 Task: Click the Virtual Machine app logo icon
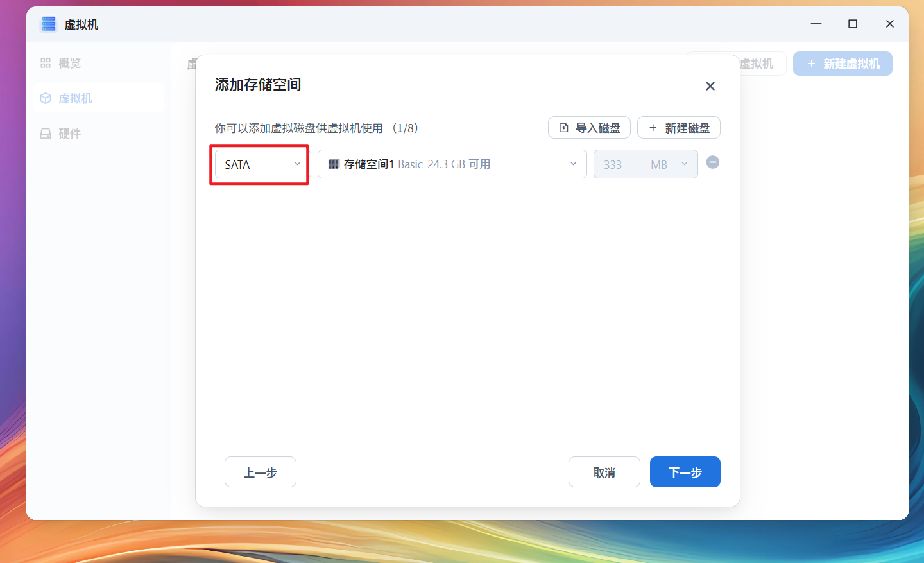(49, 24)
